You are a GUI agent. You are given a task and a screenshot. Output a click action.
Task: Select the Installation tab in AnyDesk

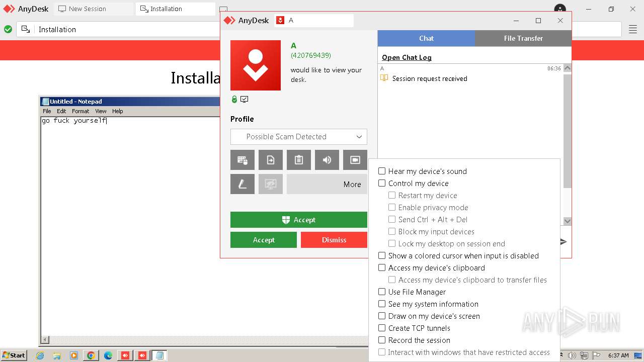coord(176,9)
